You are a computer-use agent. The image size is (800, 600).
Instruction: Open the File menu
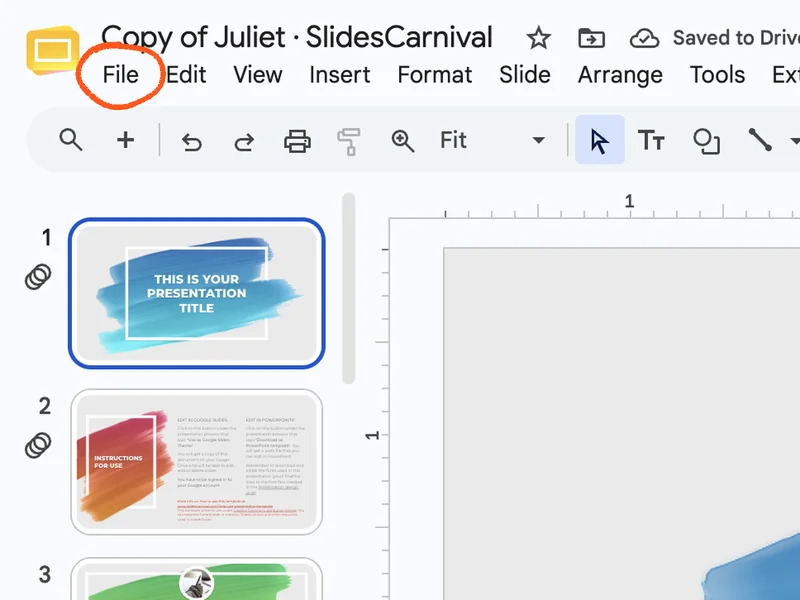[x=121, y=75]
